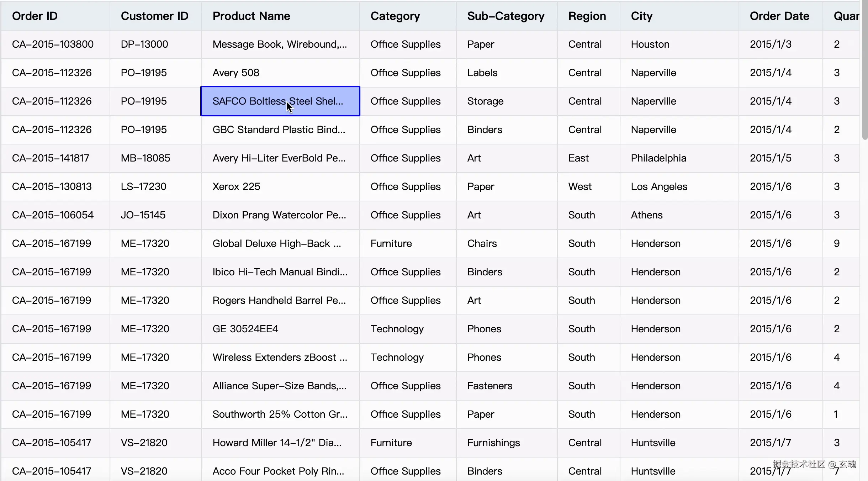
Task: Click the Los Angeles city cell
Action: (x=659, y=186)
